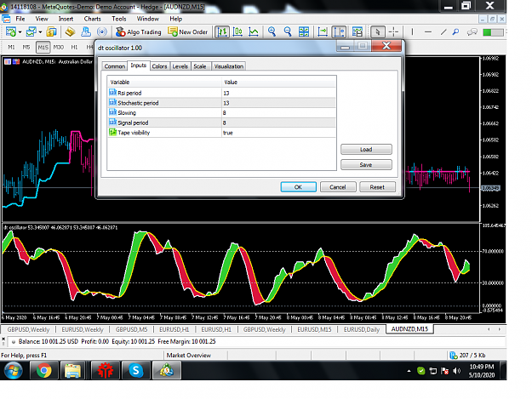Click the search magnifier toolbar icon
This screenshot has width=532, height=399.
point(455,31)
